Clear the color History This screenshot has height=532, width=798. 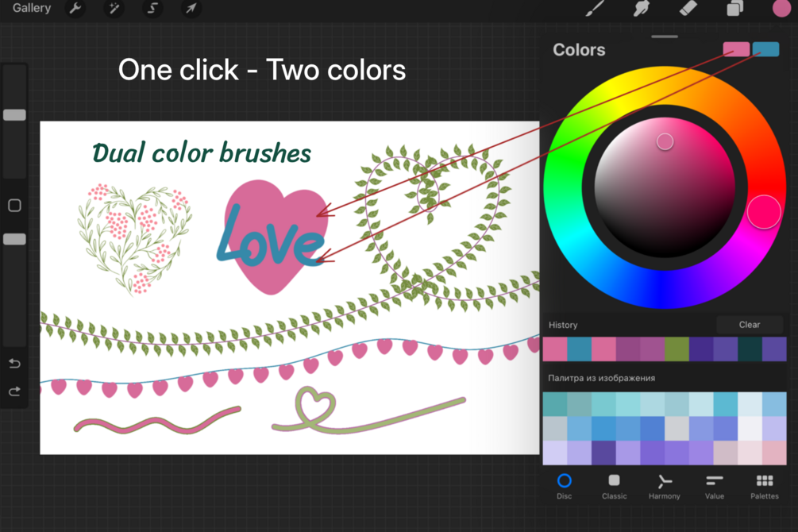749,325
